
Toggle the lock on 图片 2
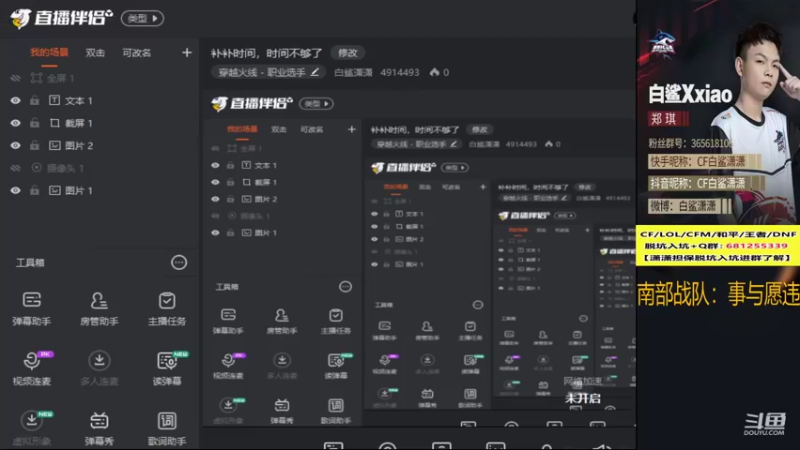coord(34,145)
